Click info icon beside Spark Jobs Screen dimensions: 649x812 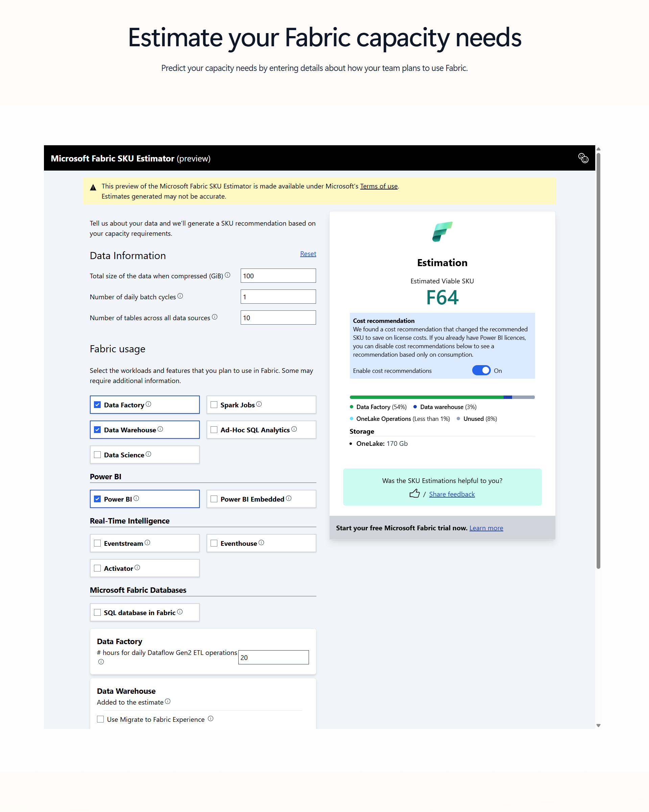pos(259,404)
